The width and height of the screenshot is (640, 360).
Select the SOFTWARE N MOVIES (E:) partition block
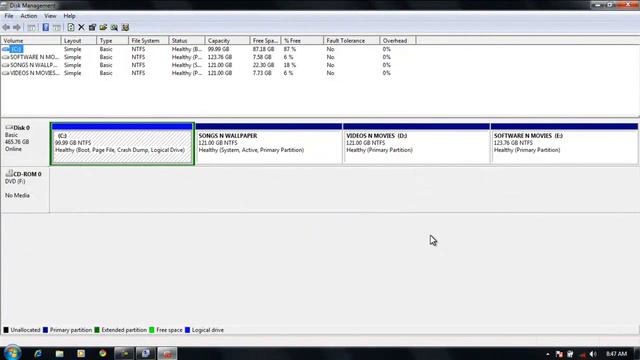564,144
